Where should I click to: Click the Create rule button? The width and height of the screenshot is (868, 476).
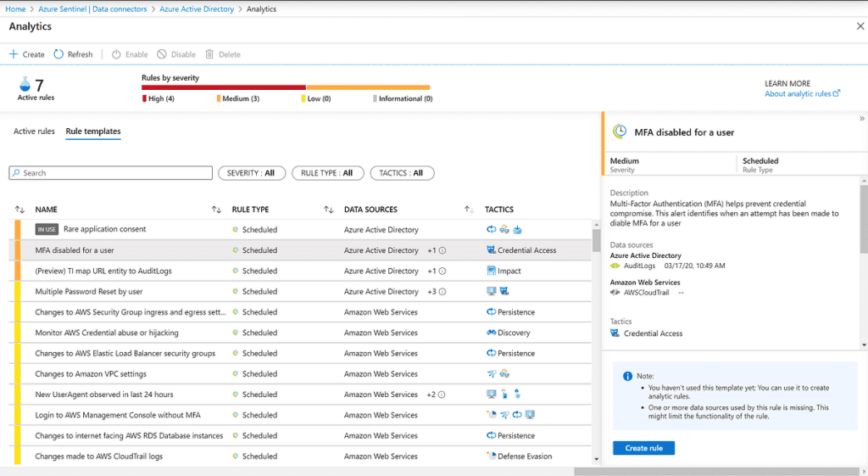click(x=644, y=448)
